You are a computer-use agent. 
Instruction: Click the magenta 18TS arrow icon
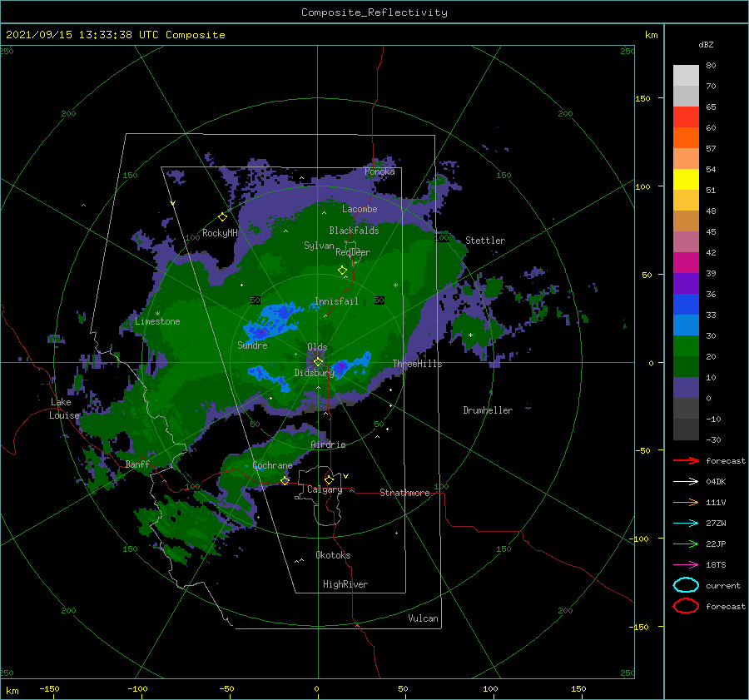point(686,564)
